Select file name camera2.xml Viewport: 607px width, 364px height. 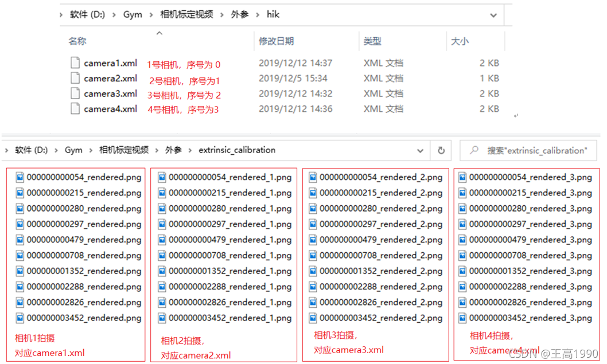[x=110, y=79]
